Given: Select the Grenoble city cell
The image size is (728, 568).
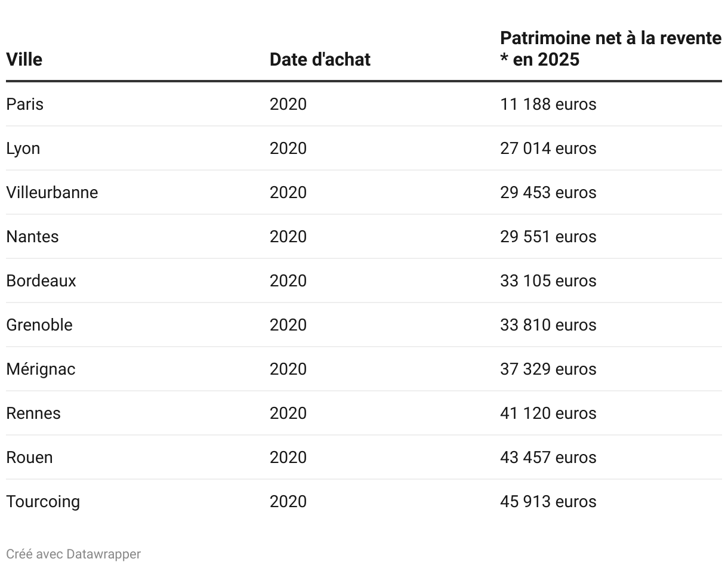Looking at the screenshot, I should pos(39,325).
